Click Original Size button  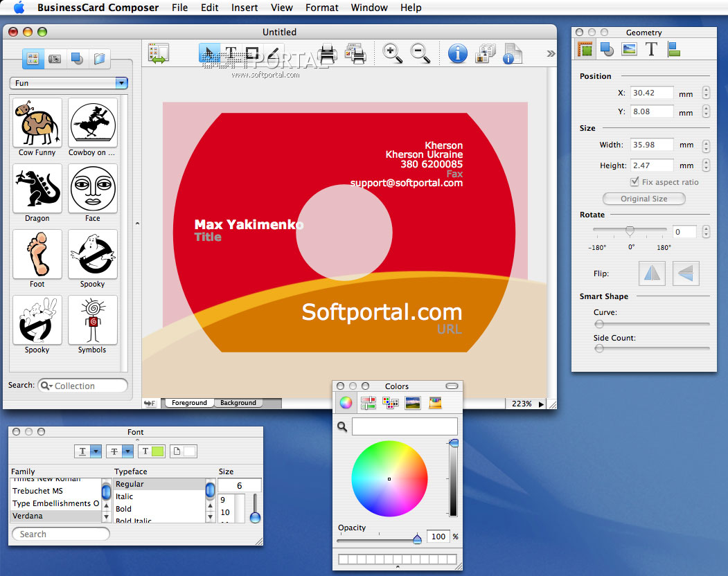(644, 199)
